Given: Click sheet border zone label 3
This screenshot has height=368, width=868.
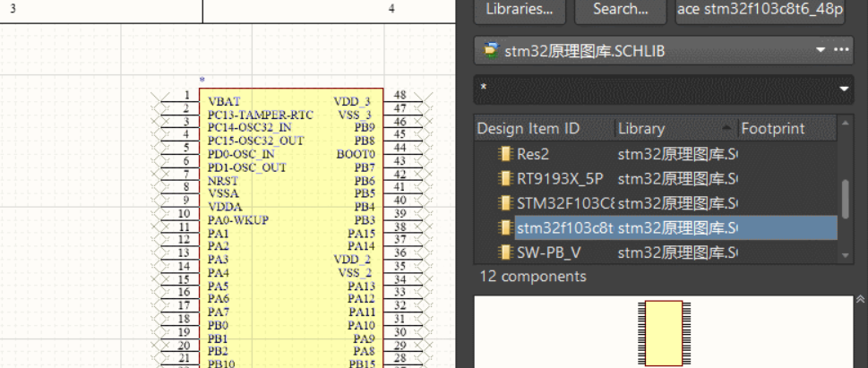Looking at the screenshot, I should point(13,9).
